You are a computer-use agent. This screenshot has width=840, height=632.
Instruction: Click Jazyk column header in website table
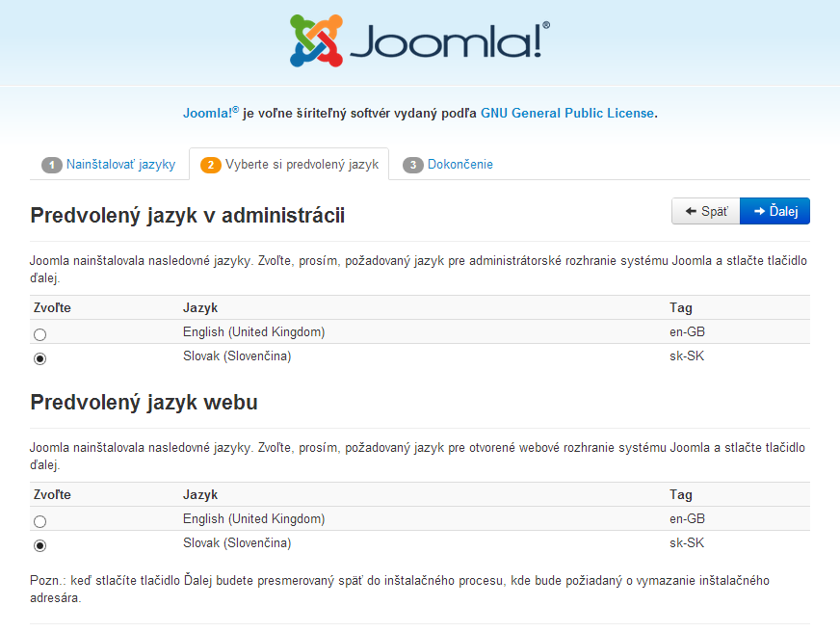pyautogui.click(x=200, y=495)
